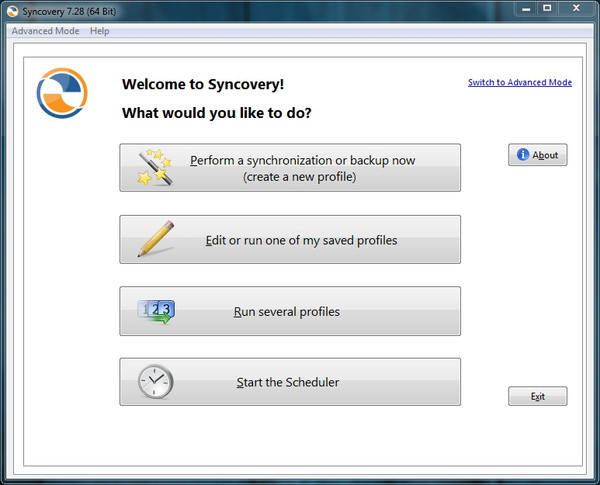
Task: Click the Syncovery title bar app icon
Action: click(x=12, y=11)
